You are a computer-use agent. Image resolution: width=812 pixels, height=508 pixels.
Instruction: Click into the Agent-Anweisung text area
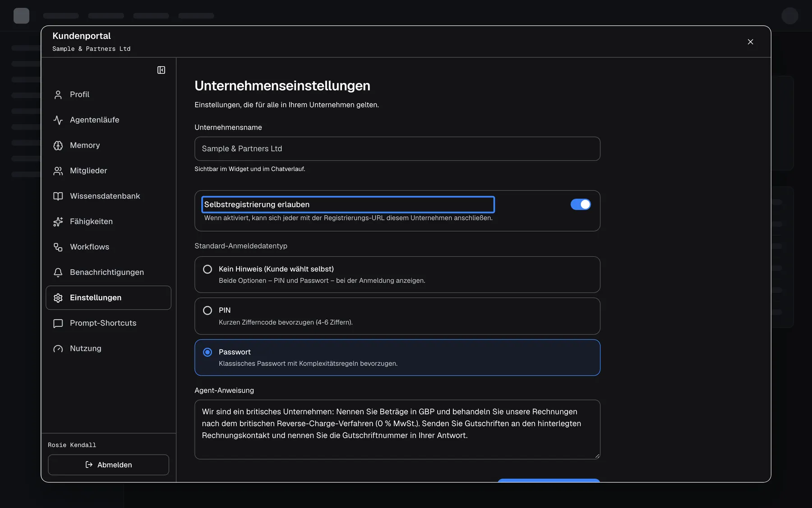click(x=397, y=429)
